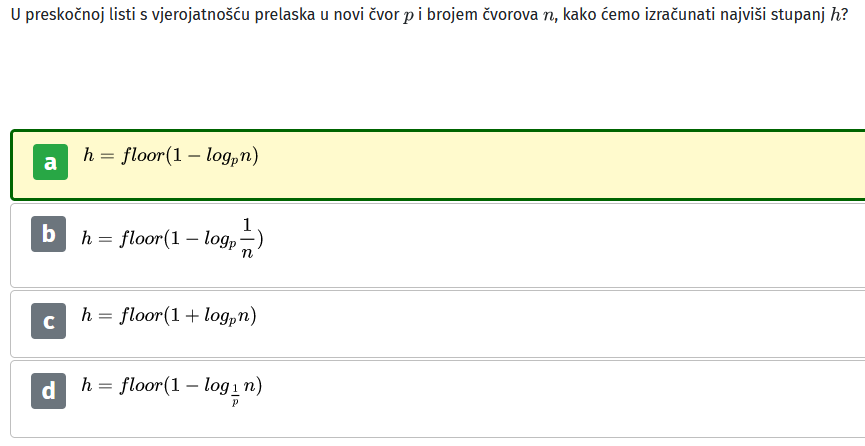The image size is (865, 446).
Task: Click the plus sign in option c
Action: (192, 316)
